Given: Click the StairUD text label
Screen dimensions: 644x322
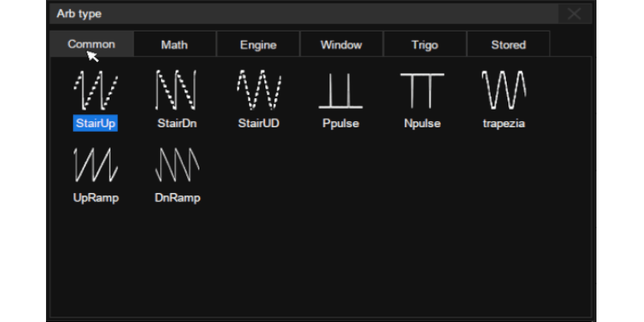Looking at the screenshot, I should click(x=258, y=123).
